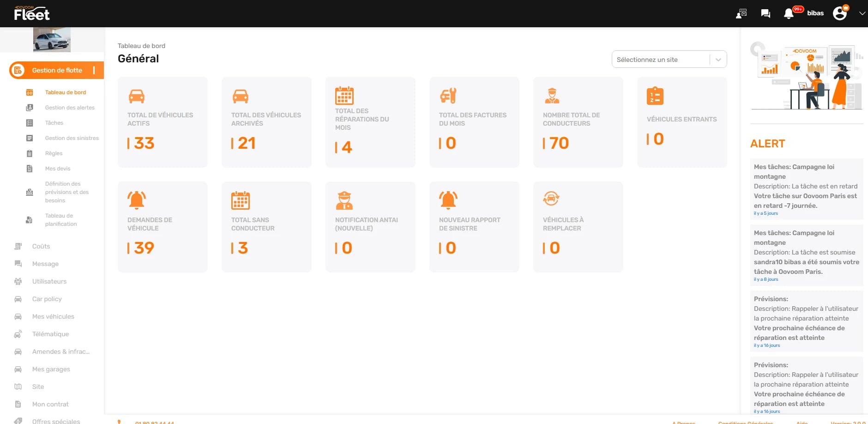The image size is (868, 424).
Task: Open the Sélectionnez un site dropdown
Action: click(669, 60)
